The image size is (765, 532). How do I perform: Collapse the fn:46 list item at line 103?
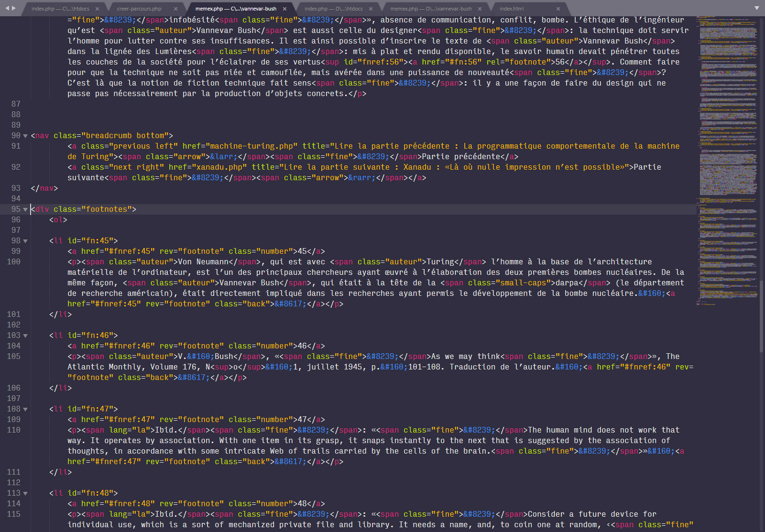(25, 336)
